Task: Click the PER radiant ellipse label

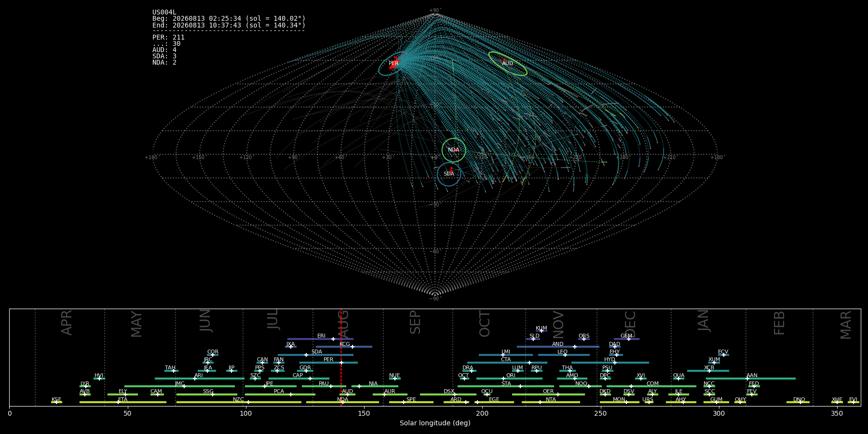Action: [x=393, y=64]
